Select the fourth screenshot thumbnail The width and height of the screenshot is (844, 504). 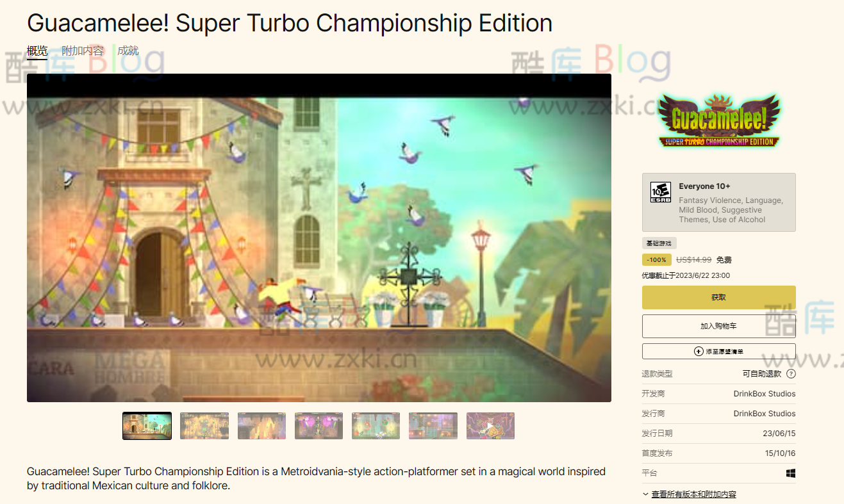point(319,426)
